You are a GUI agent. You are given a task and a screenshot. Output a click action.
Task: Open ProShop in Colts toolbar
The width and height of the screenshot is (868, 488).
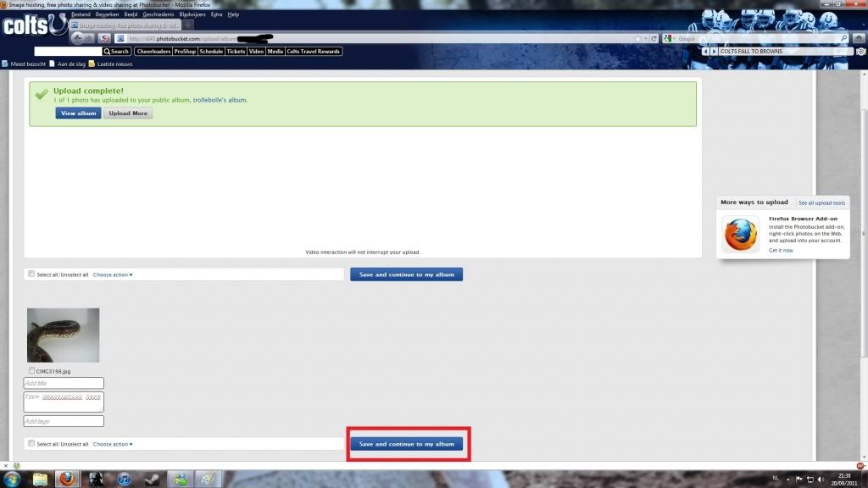185,52
